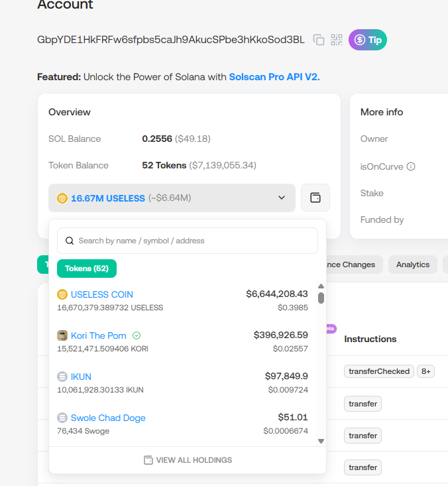Click the transferChecked instruction tag
448x486 pixels.
click(379, 371)
